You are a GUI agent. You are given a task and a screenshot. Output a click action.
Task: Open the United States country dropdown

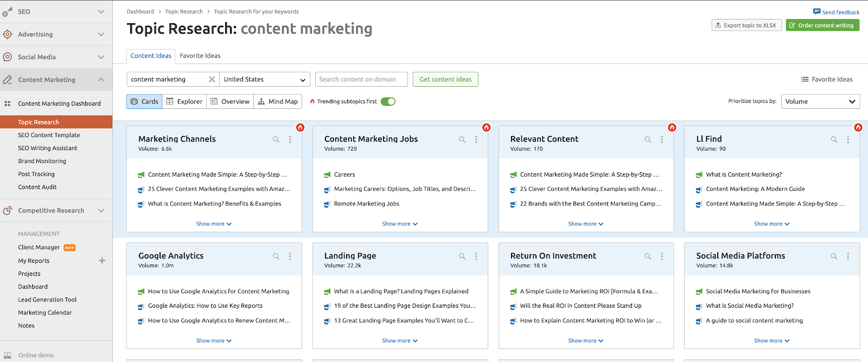(x=265, y=79)
